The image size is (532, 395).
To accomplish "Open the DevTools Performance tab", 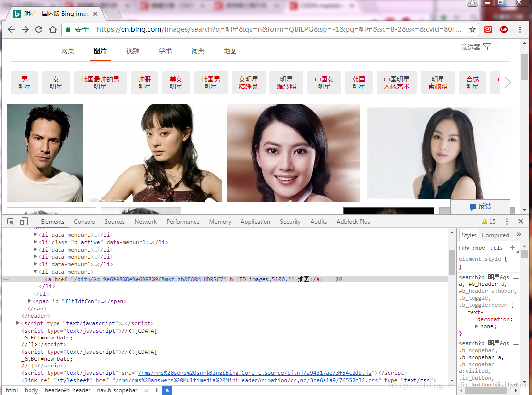I will click(x=183, y=222).
